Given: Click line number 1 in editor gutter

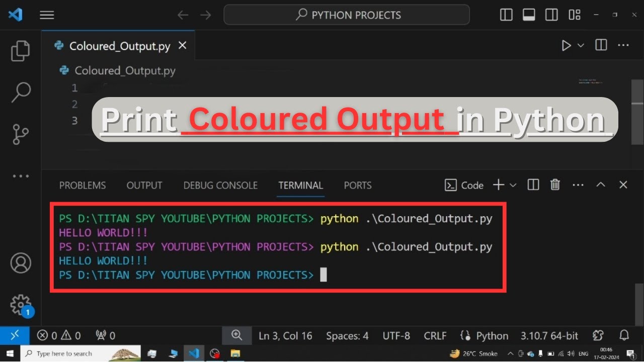Looking at the screenshot, I should pyautogui.click(x=74, y=88).
